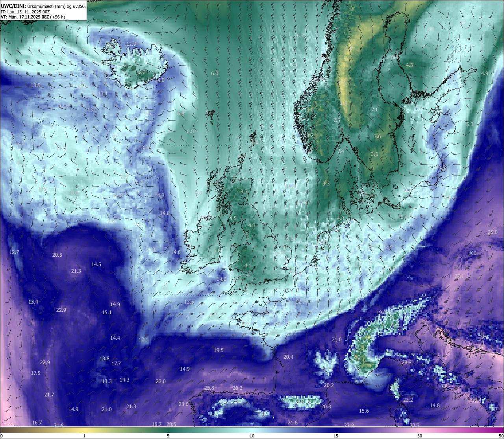Image resolution: width=504 pixels, height=439 pixels.
Task: Click the 12.9 value over northern Iceland
Action: (131, 44)
